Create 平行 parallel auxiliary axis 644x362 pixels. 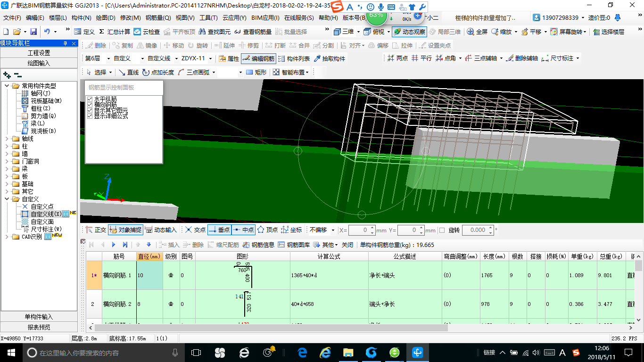click(x=421, y=58)
